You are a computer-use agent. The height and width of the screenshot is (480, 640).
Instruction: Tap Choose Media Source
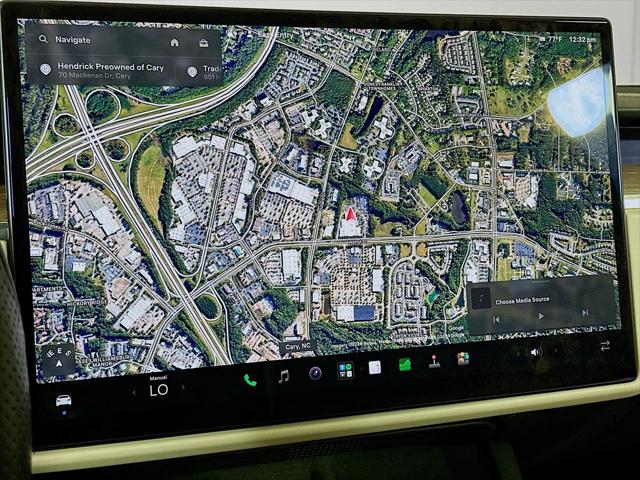point(522,301)
